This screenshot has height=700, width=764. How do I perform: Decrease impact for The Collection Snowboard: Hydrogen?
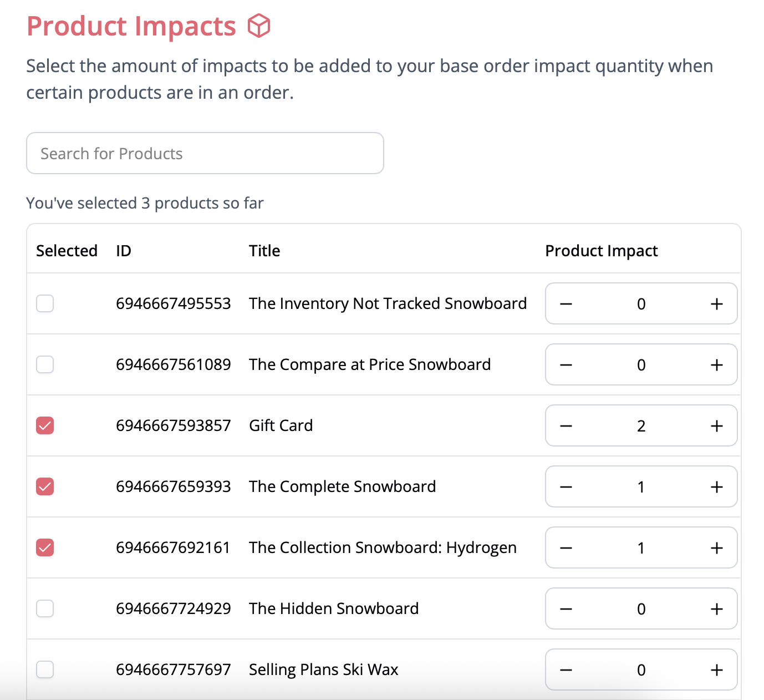(566, 548)
